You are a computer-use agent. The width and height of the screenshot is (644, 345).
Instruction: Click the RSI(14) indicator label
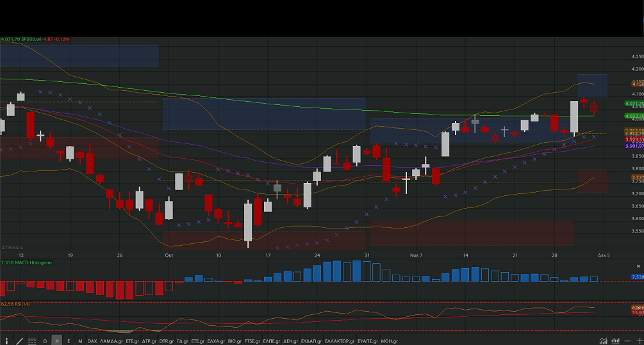(21, 304)
